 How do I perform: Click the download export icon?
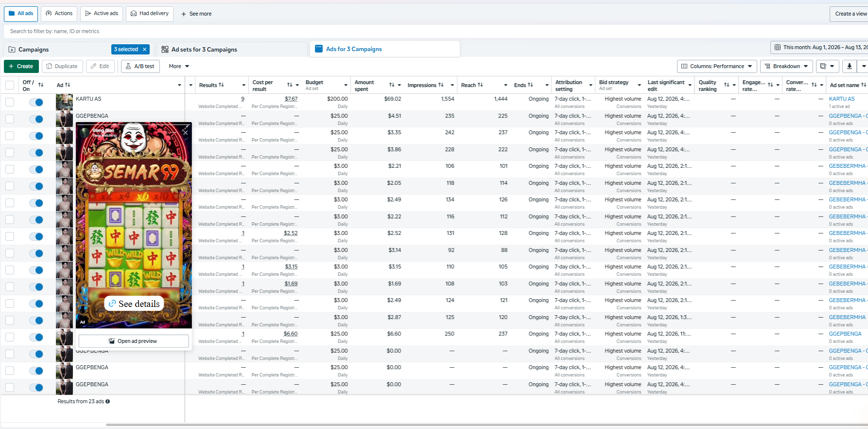tap(849, 66)
